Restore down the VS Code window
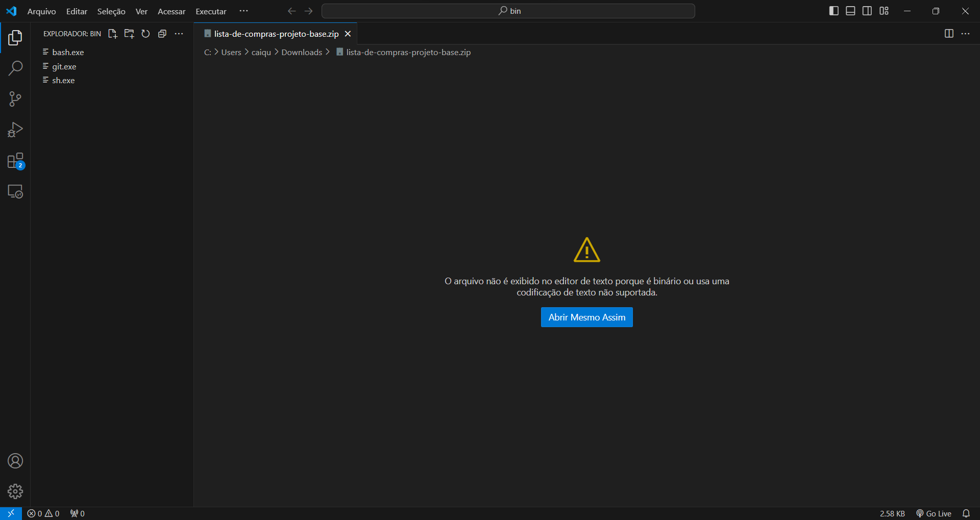 tap(936, 11)
